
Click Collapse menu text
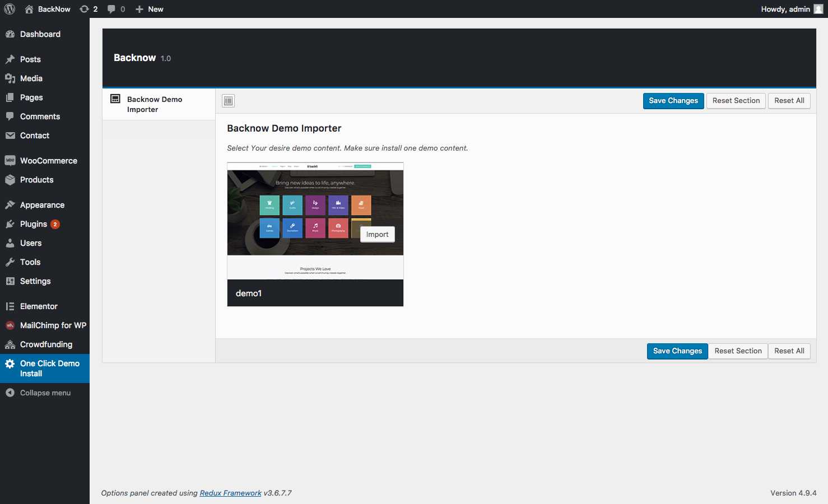click(x=45, y=393)
